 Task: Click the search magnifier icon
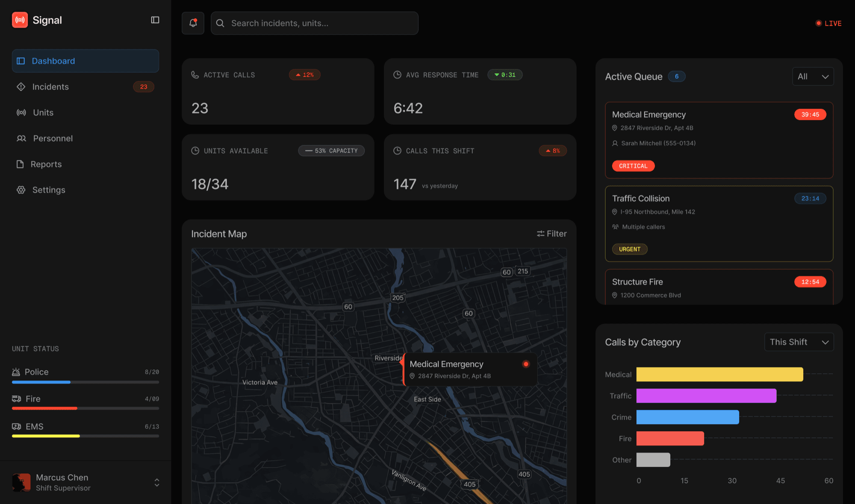(220, 23)
